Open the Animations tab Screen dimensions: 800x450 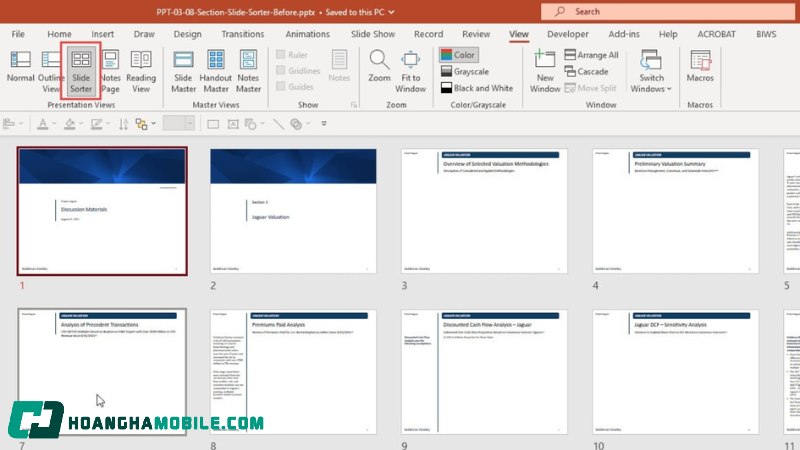tap(307, 34)
